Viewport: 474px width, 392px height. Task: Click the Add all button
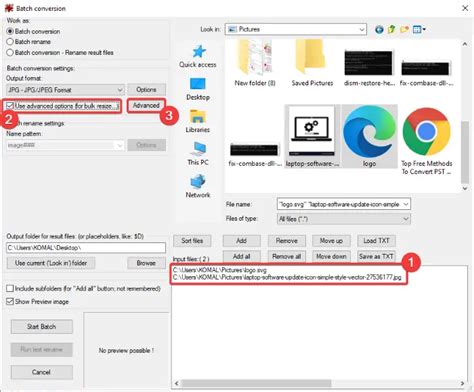[241, 256]
